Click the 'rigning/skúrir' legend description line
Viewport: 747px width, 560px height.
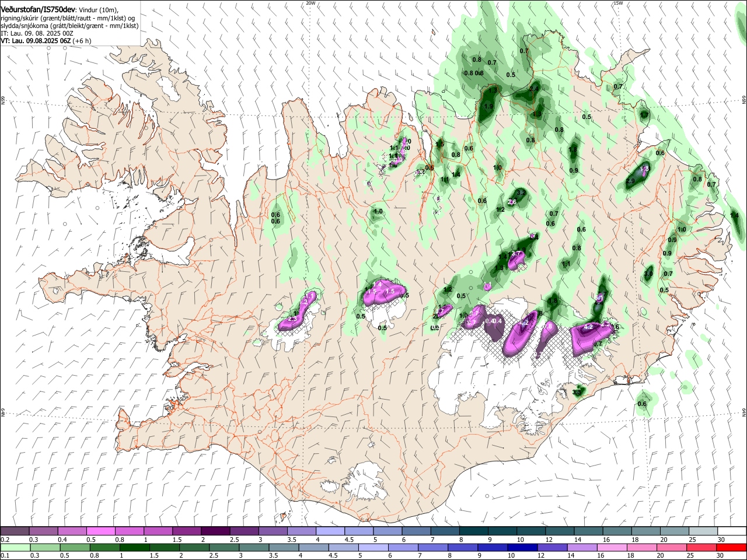click(68, 18)
